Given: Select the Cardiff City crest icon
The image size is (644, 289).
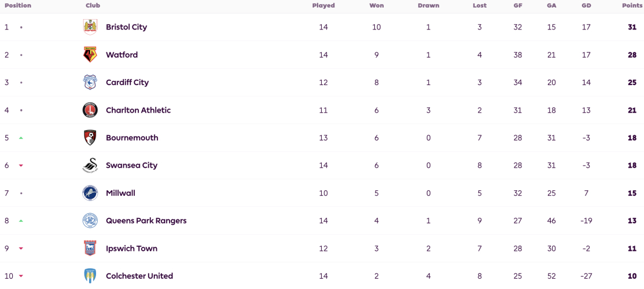Looking at the screenshot, I should [x=90, y=82].
